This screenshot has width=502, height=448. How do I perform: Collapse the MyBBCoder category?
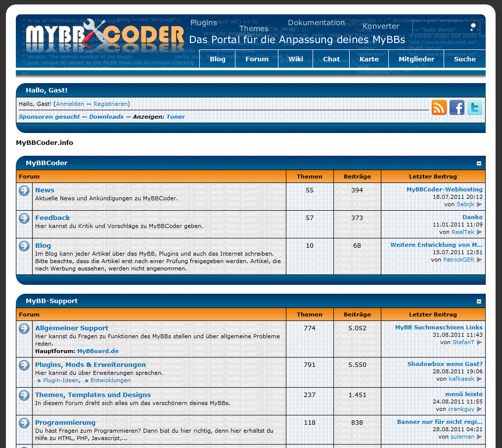[479, 163]
